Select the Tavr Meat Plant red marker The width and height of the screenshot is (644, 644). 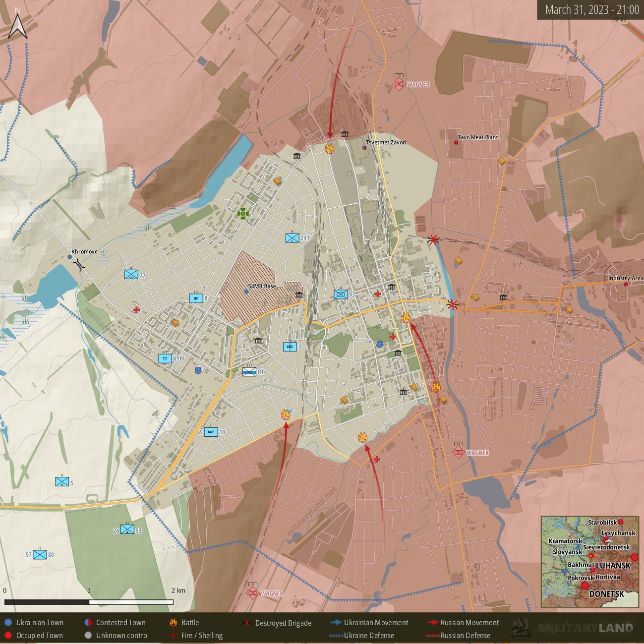pyautogui.click(x=456, y=143)
